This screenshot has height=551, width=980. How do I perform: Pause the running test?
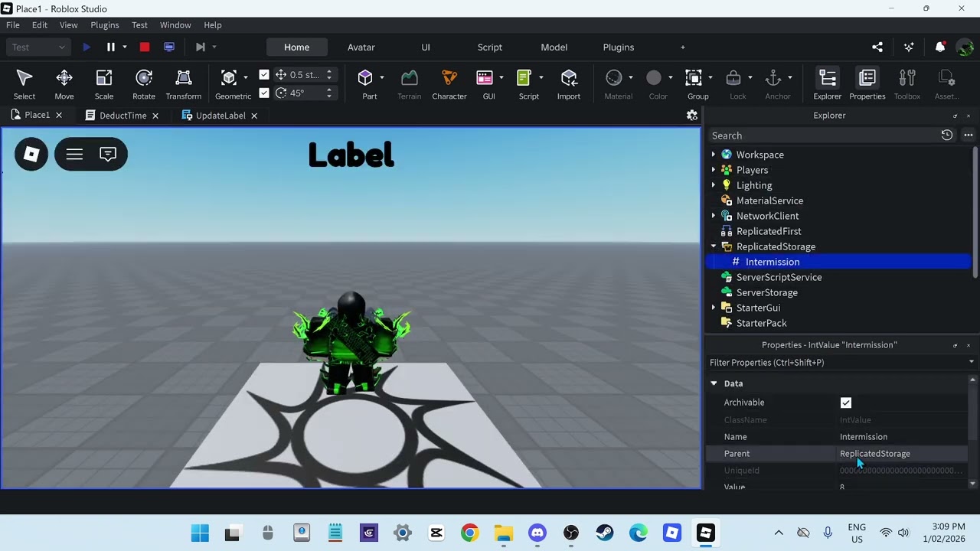111,47
